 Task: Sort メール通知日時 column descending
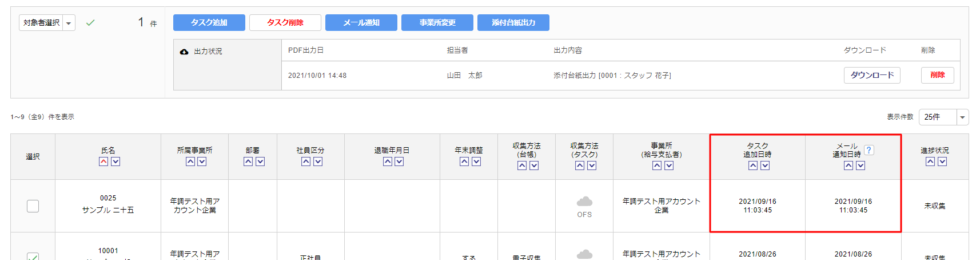tap(861, 166)
